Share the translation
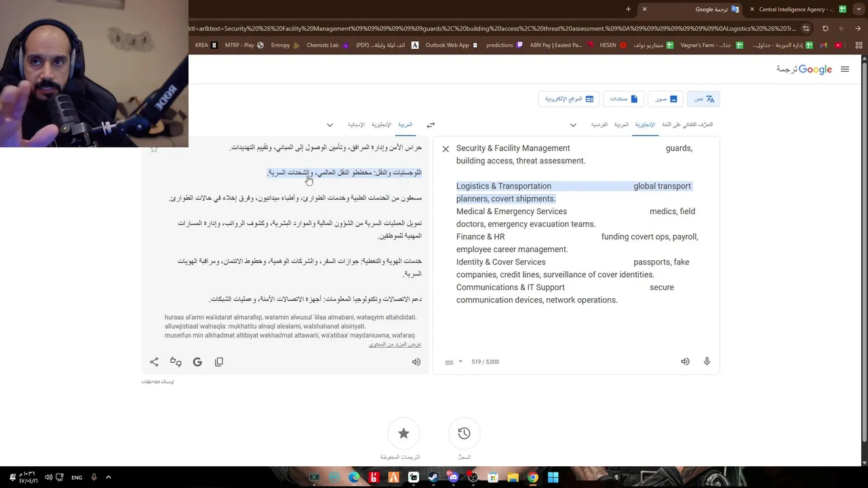The height and width of the screenshot is (488, 868). tap(154, 362)
